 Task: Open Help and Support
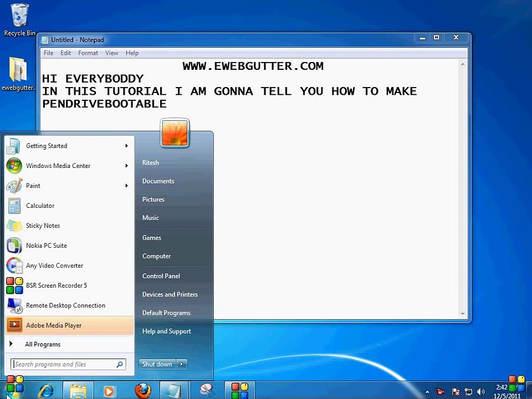pyautogui.click(x=167, y=331)
